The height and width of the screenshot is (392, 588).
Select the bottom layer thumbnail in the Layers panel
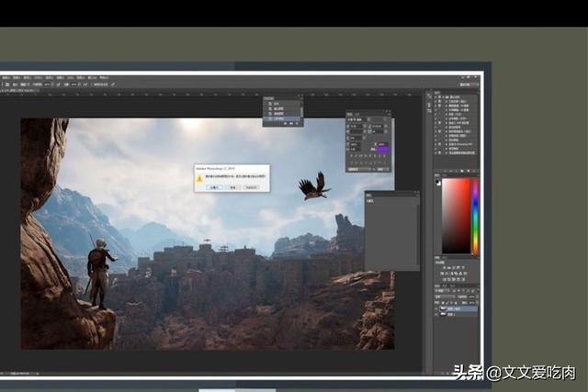[443, 314]
